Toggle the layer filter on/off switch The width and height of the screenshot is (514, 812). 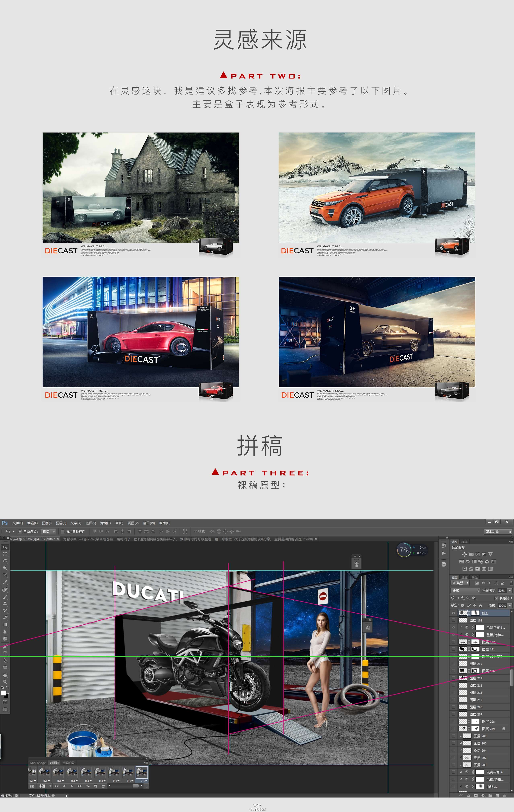(511, 583)
